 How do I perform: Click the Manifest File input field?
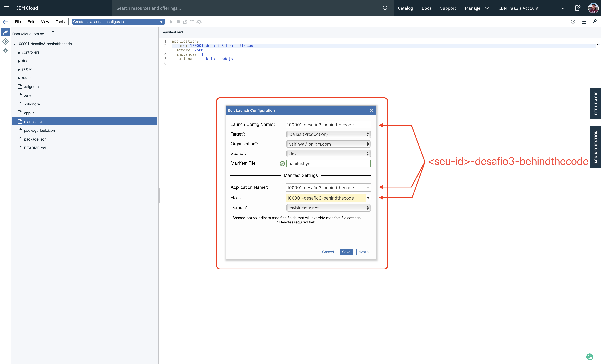tap(328, 164)
